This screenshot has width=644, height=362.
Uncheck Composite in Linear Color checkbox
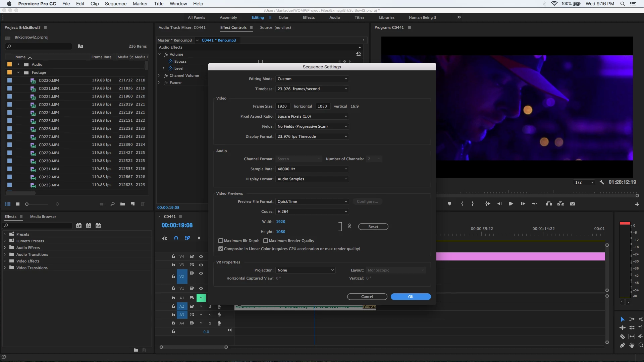coord(221,249)
